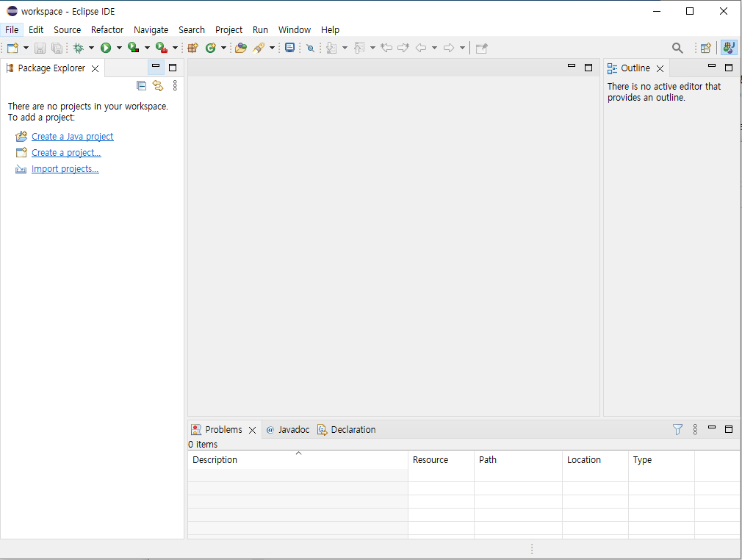Open the External Tools dropdown arrow
Image resolution: width=742 pixels, height=560 pixels.
coord(175,48)
